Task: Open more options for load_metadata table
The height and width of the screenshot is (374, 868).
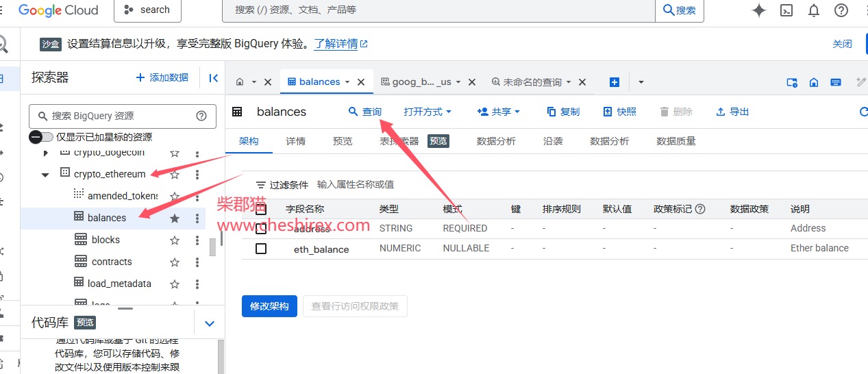Action: (197, 284)
